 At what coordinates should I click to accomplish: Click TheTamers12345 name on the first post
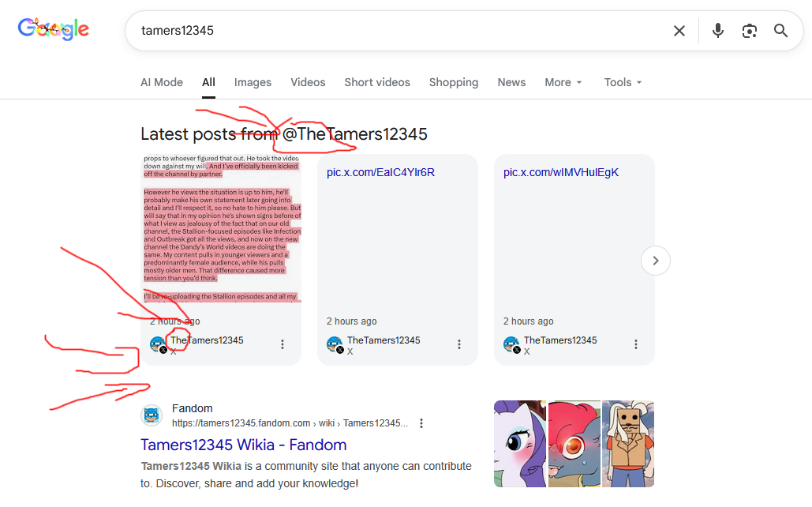[207, 340]
